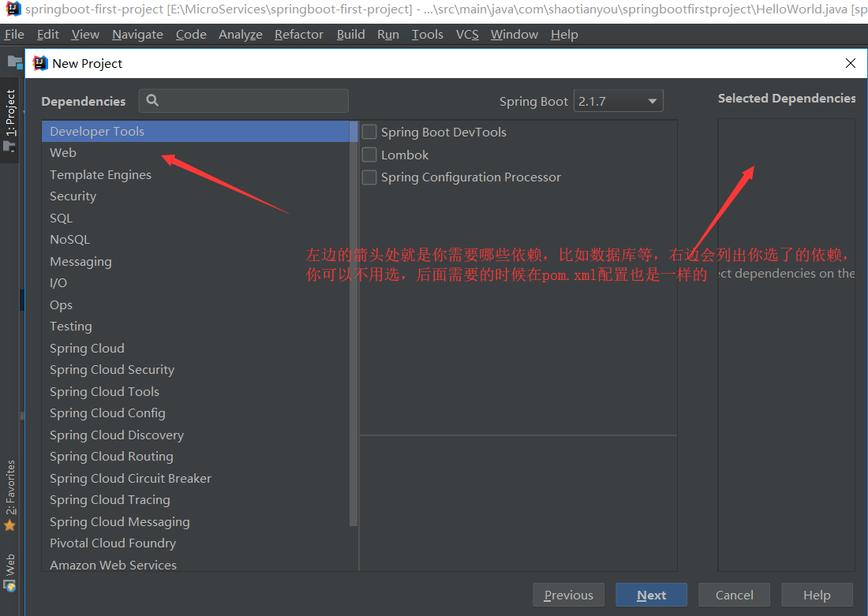This screenshot has height=616, width=868.
Task: Click the Web tool window icon
Action: pos(10,585)
